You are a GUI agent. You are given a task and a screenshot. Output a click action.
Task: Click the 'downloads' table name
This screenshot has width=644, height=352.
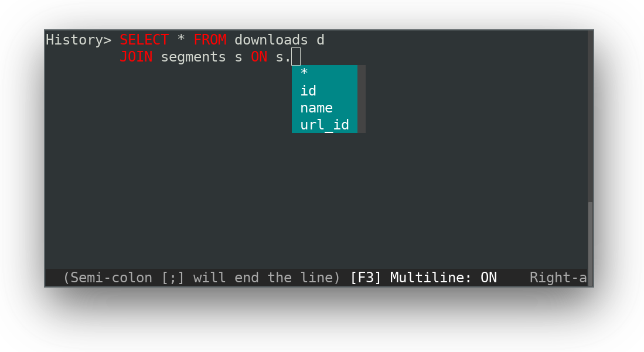(271, 40)
